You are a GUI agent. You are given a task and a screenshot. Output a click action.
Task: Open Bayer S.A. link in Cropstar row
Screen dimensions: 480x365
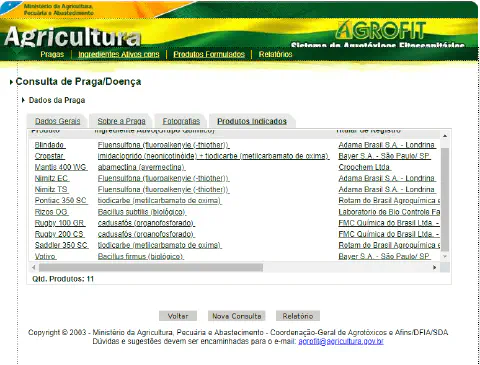[x=384, y=156]
